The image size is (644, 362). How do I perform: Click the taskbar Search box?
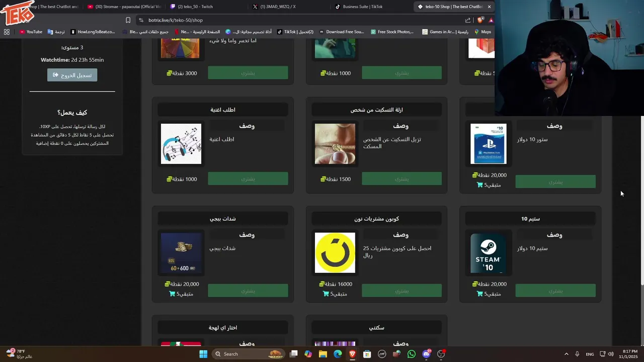(x=248, y=354)
